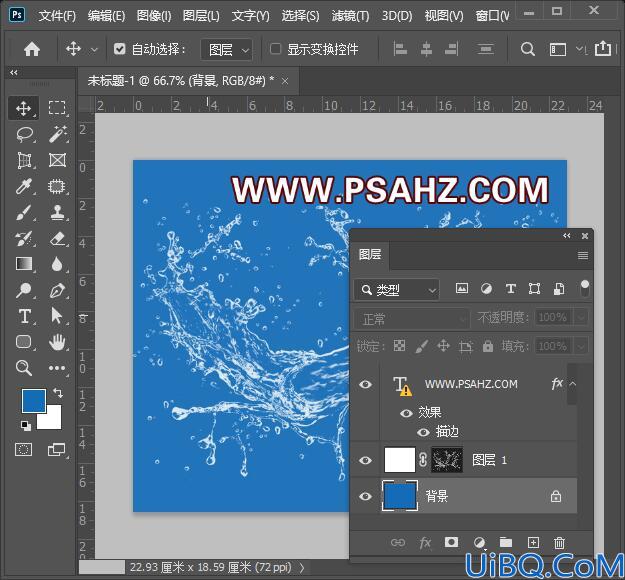Toggle Quick Mask mode
625x580 pixels.
pyautogui.click(x=24, y=449)
